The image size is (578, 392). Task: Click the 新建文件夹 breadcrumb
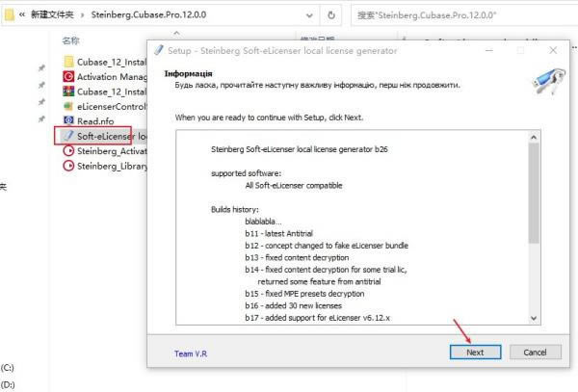pyautogui.click(x=52, y=14)
